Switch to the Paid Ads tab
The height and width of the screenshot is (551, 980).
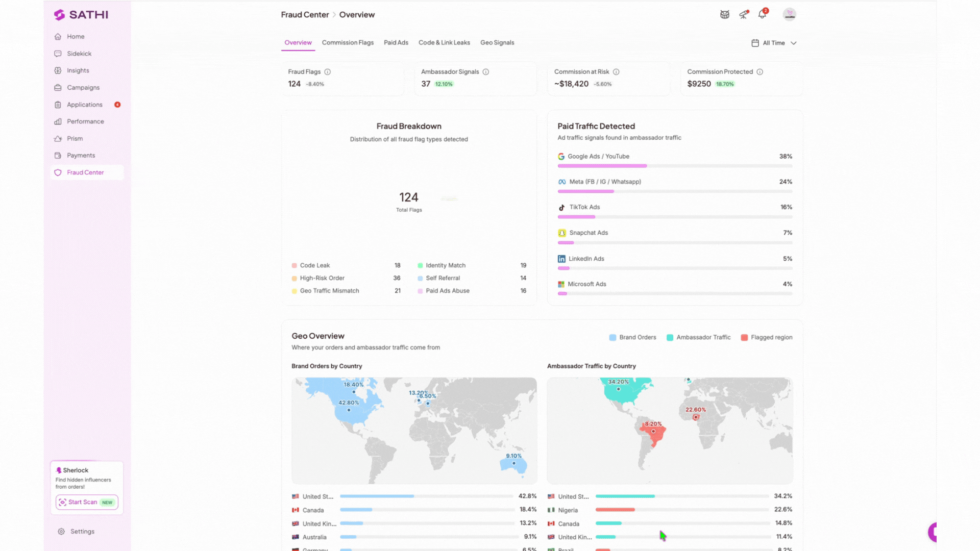[396, 43]
